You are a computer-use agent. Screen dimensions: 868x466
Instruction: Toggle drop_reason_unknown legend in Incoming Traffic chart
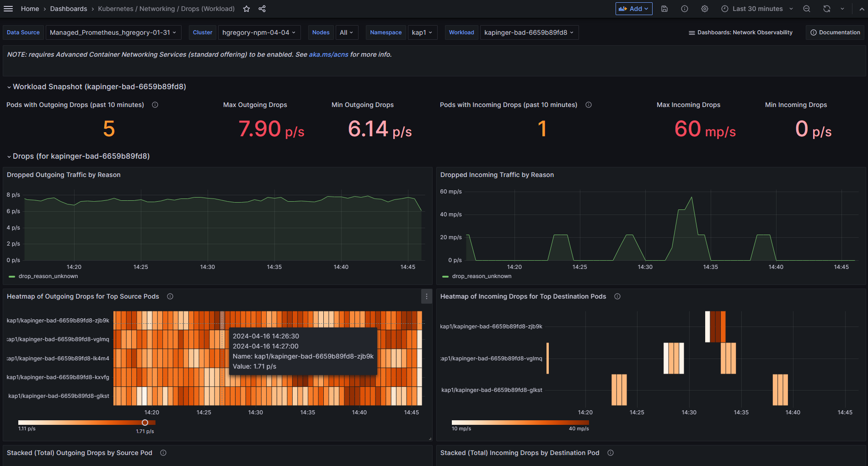482,276
